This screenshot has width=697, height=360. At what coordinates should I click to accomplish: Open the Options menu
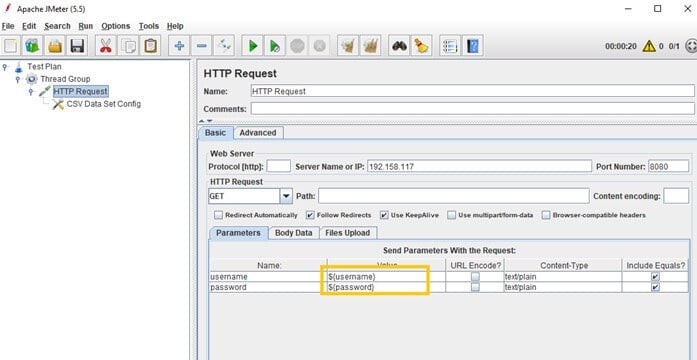pyautogui.click(x=116, y=26)
